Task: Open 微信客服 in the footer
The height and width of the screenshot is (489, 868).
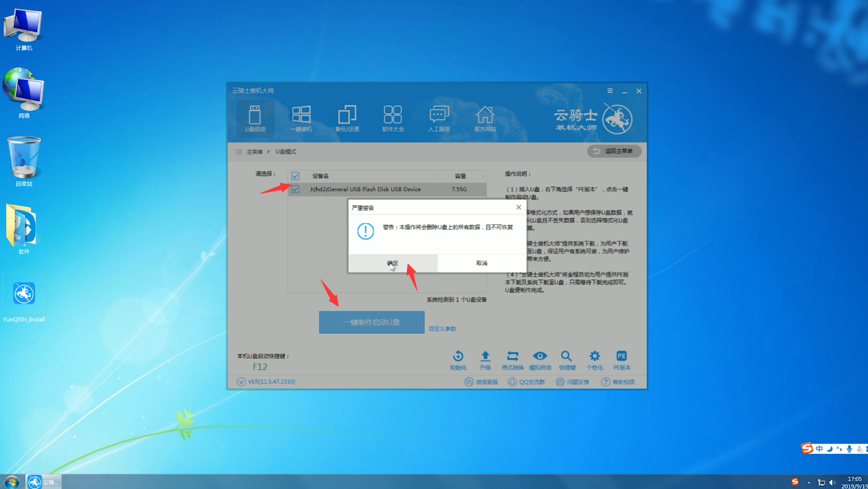Action: pyautogui.click(x=481, y=382)
